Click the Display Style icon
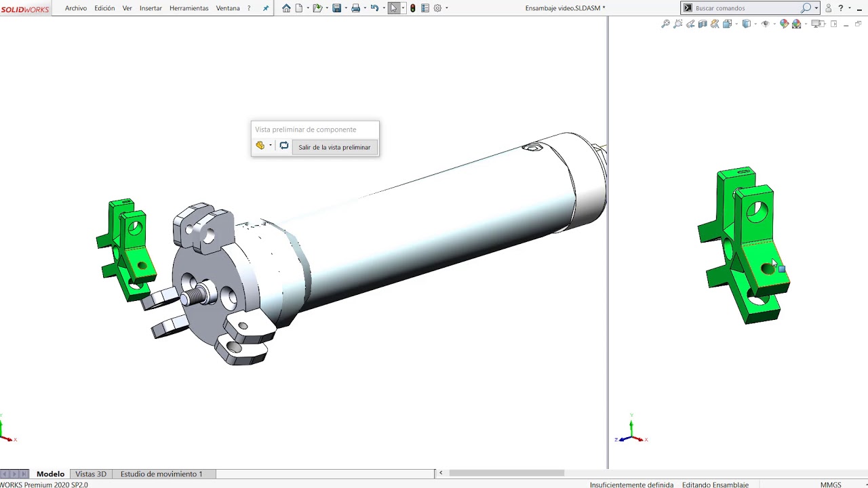868x488 pixels. [x=746, y=24]
